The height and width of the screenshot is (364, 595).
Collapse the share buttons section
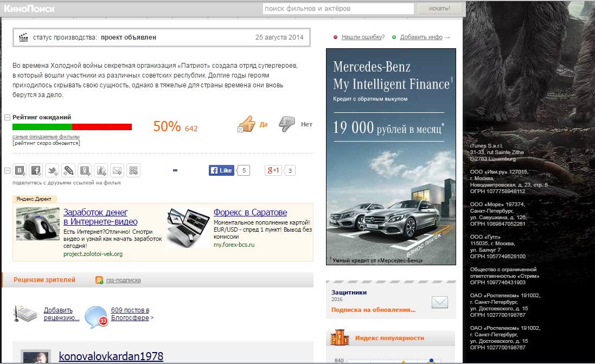pyautogui.click(x=7, y=171)
